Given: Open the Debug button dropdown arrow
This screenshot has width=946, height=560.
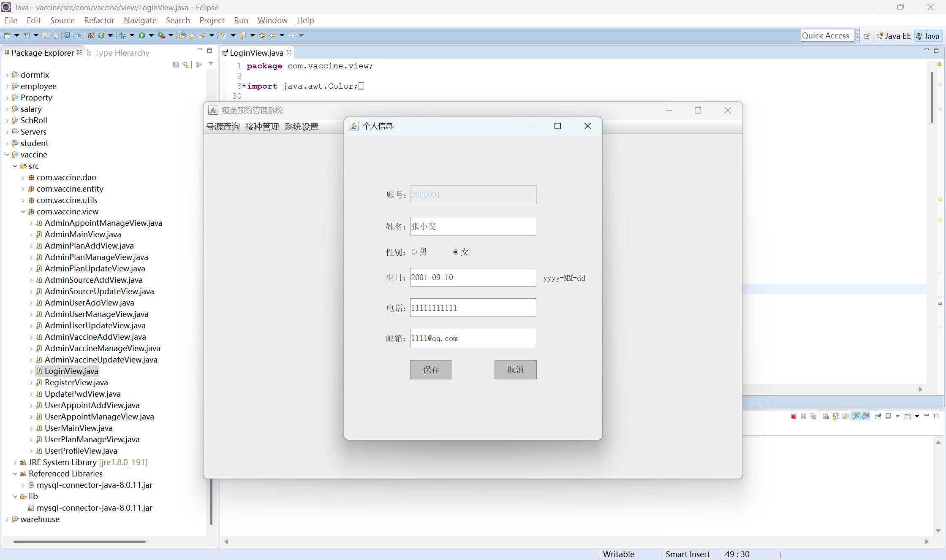Looking at the screenshot, I should [x=132, y=35].
